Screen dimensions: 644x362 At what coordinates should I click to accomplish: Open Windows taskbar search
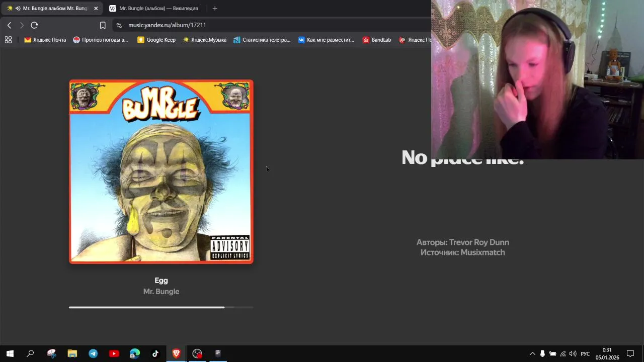(x=30, y=353)
